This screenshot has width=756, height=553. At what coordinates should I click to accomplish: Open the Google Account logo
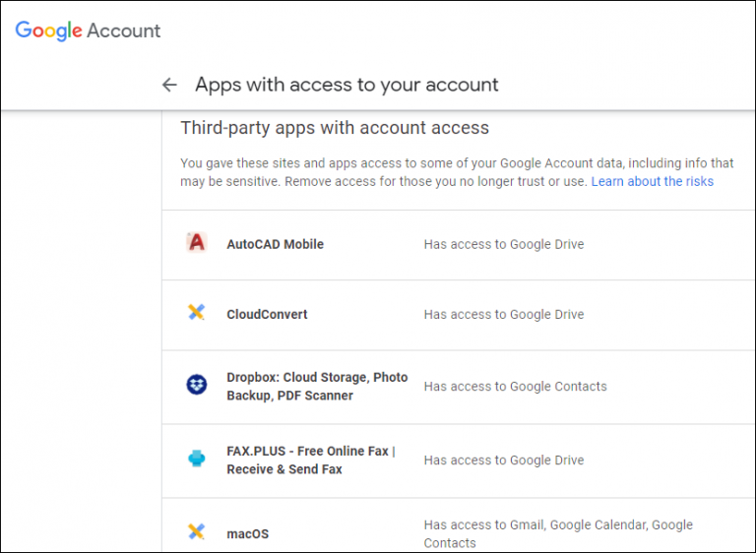[88, 31]
